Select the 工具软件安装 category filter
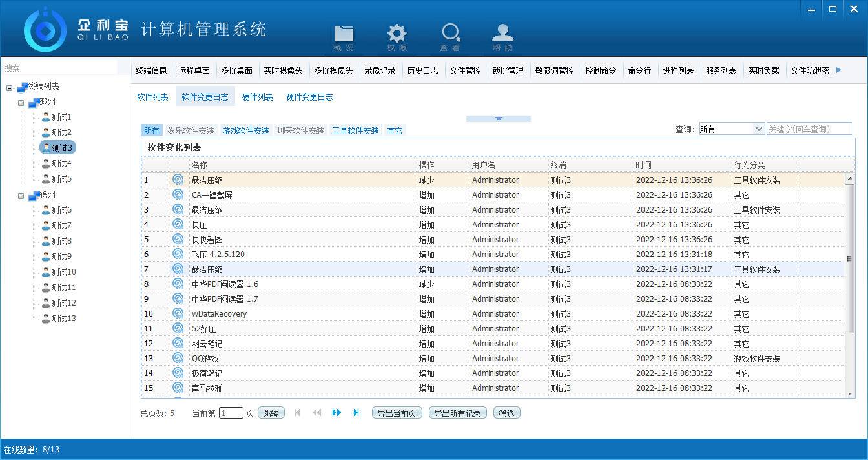 coord(355,131)
